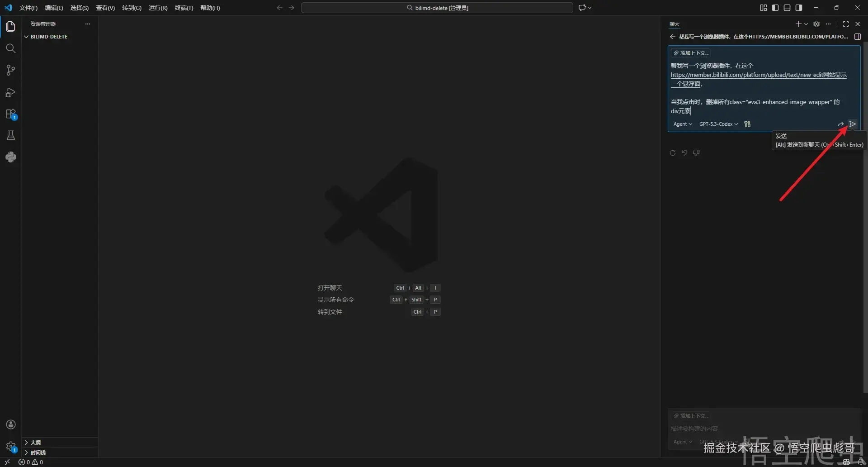Open the Run and Debug view
The width and height of the screenshot is (868, 467).
[11, 92]
